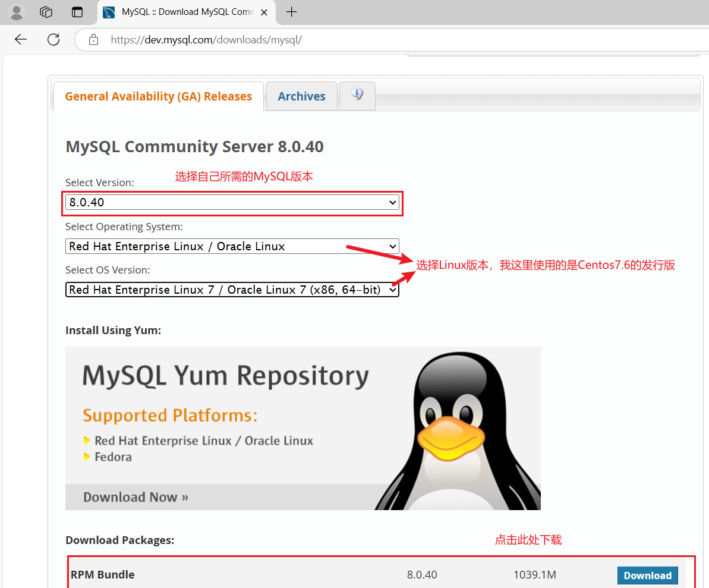Viewport: 709px width, 588px height.
Task: View site information lock icon
Action: [93, 40]
